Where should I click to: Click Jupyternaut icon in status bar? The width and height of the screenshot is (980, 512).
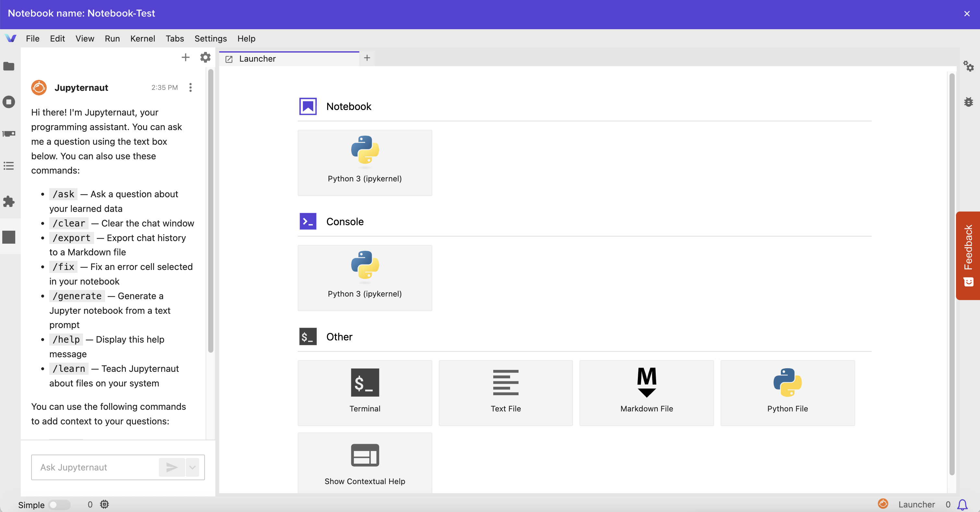(883, 504)
